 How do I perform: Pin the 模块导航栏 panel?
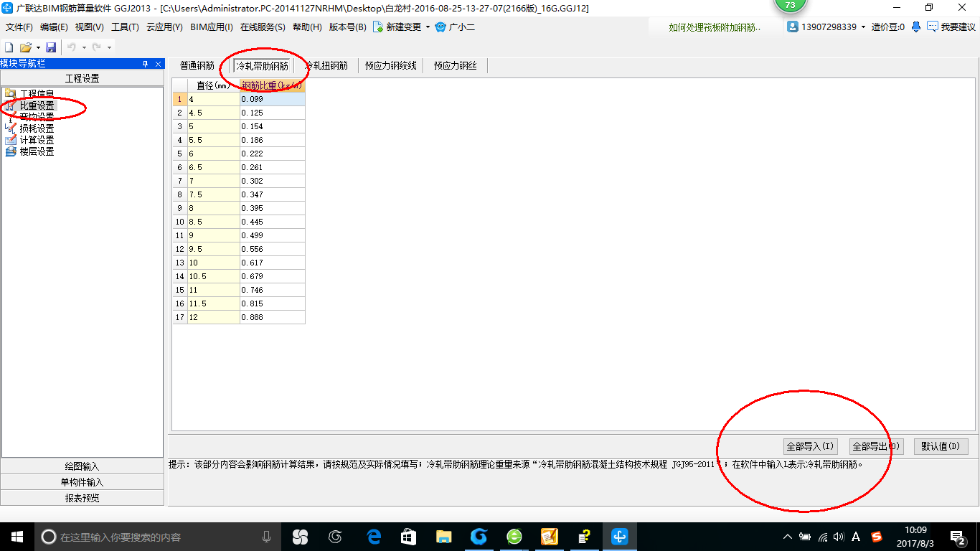(x=146, y=64)
